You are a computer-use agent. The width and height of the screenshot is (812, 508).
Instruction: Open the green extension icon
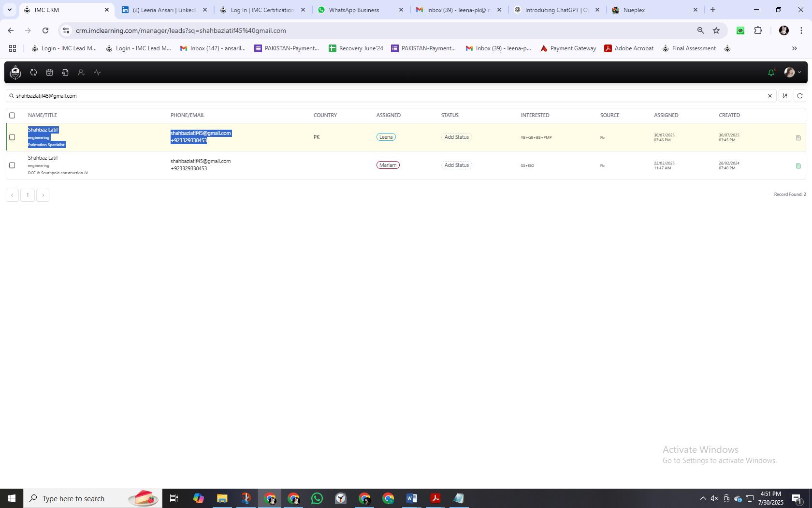740,30
